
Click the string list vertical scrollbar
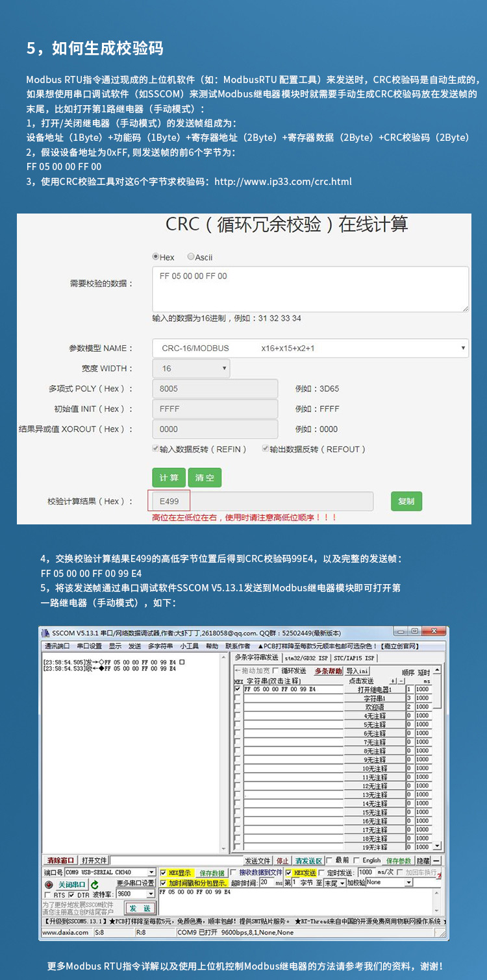[437, 759]
